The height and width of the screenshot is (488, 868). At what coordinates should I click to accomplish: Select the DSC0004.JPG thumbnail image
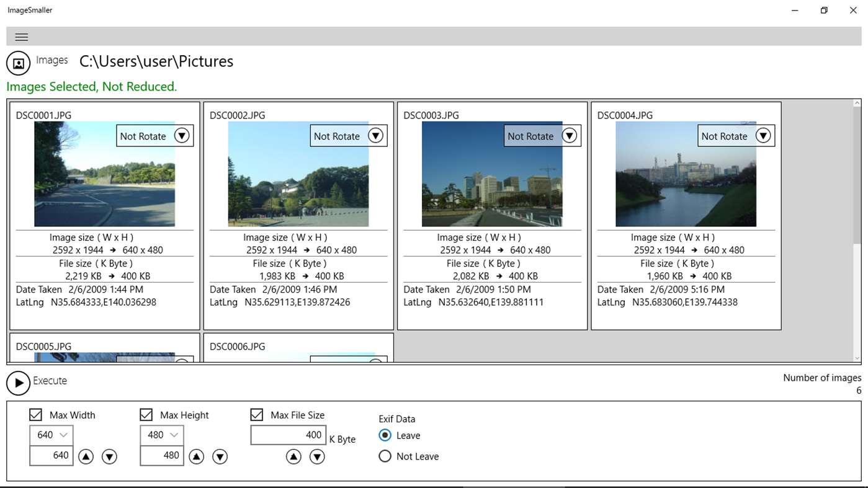686,174
